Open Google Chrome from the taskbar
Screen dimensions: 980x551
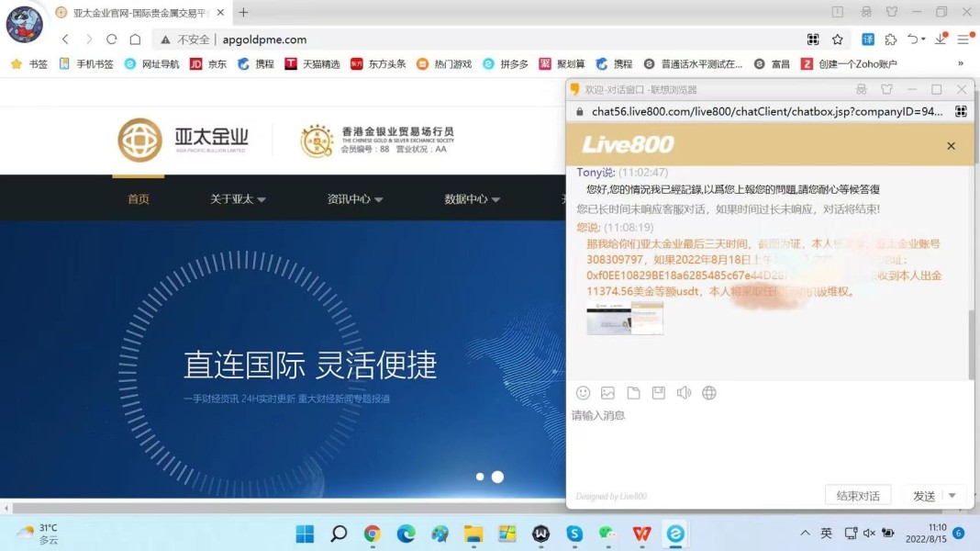point(373,534)
